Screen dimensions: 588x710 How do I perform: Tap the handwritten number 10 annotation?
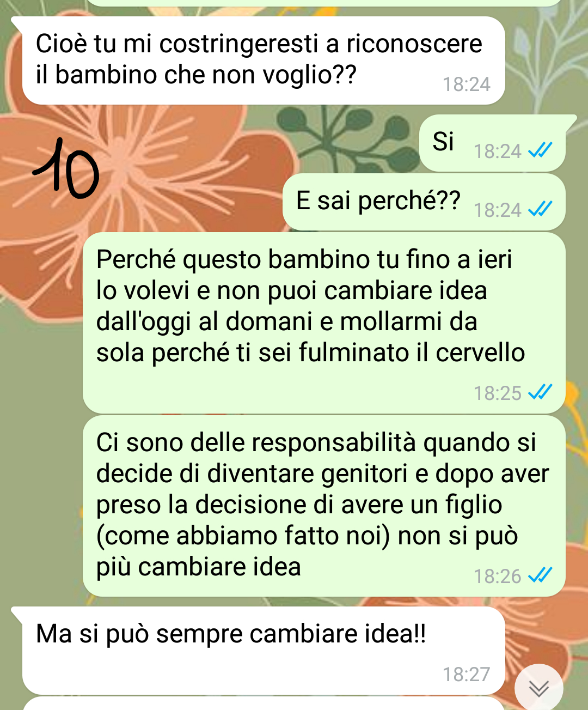pyautogui.click(x=66, y=169)
